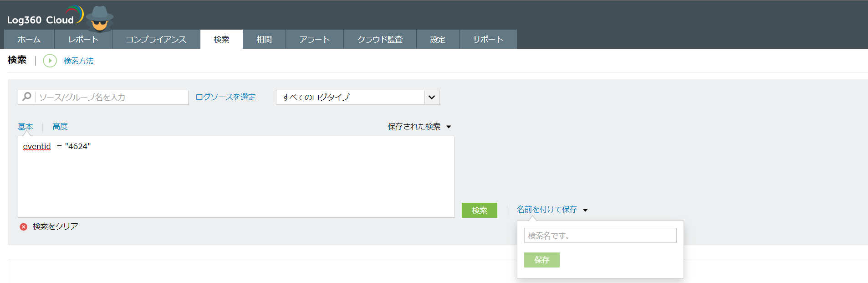Open the ホーム tab
This screenshot has width=868, height=283.
coord(29,40)
